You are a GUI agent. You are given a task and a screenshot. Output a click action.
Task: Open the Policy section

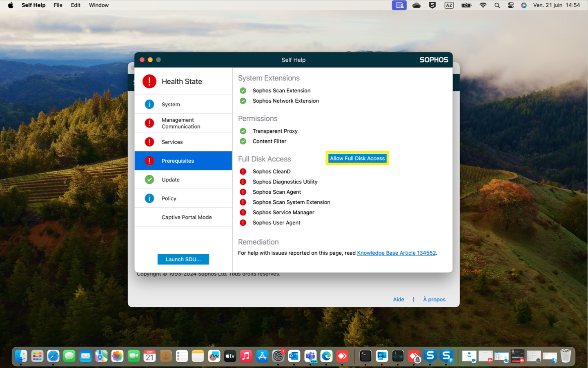(183, 198)
